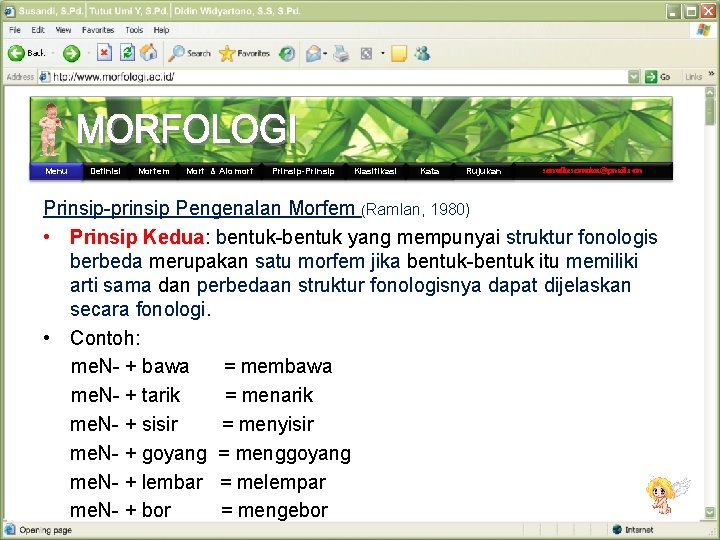Image resolution: width=720 pixels, height=540 pixels.
Task: Open the File menu
Action: pos(15,30)
